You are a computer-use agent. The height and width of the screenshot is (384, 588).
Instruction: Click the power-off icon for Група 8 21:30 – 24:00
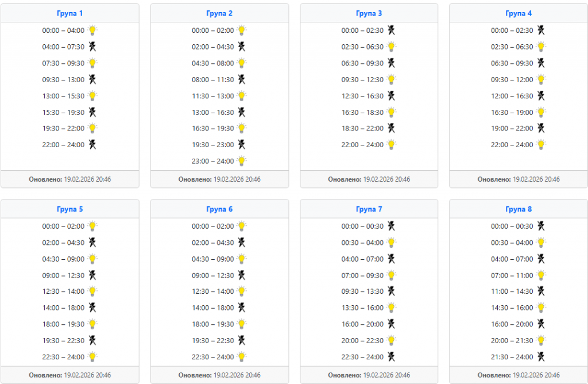[x=541, y=356]
